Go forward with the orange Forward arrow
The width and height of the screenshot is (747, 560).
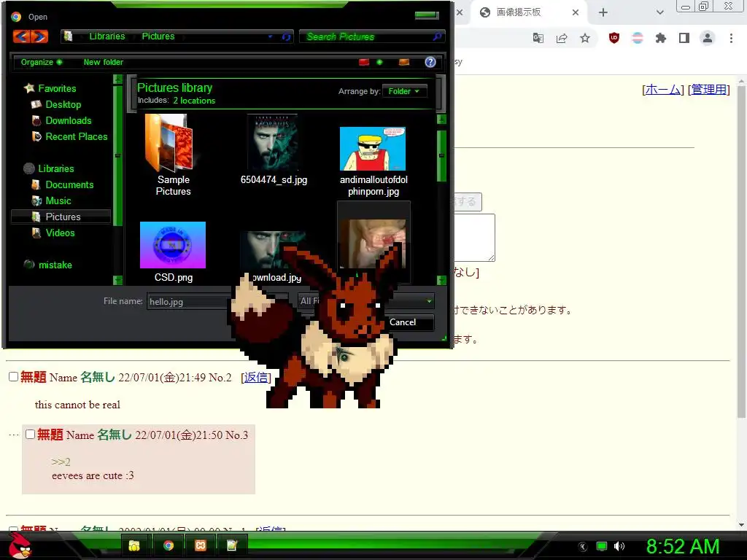pyautogui.click(x=39, y=36)
